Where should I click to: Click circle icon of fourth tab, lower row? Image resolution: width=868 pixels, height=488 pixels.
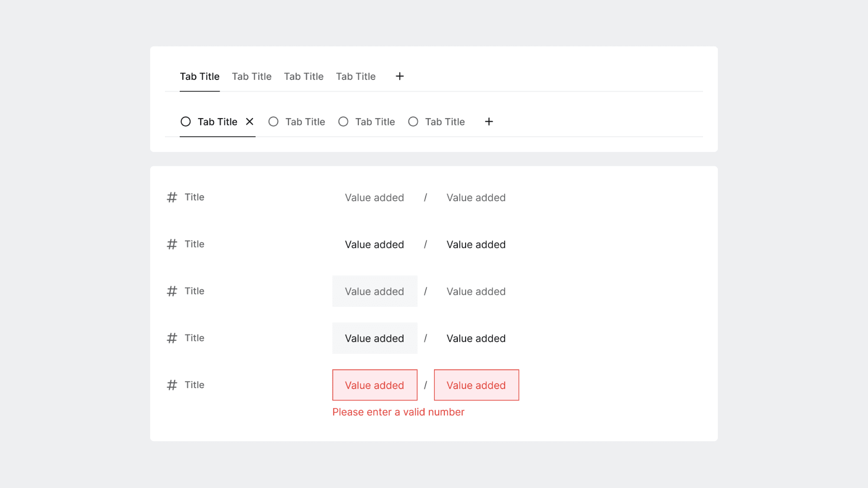click(413, 122)
